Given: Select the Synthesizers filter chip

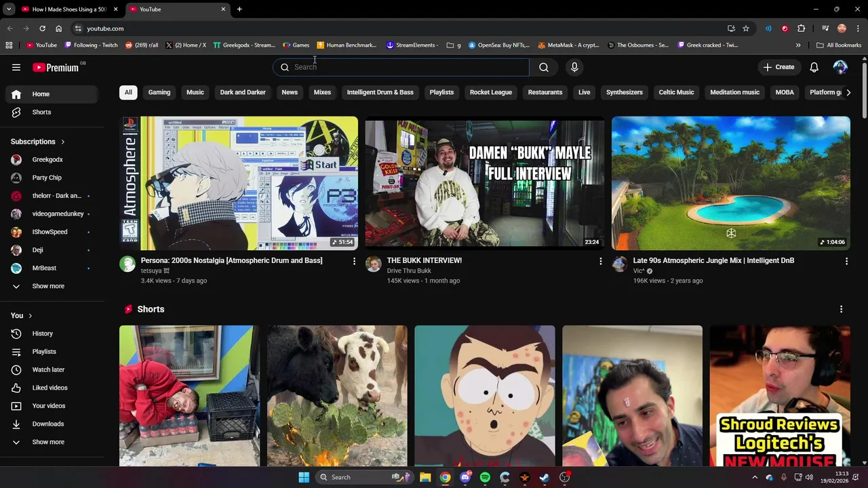Looking at the screenshot, I should coord(625,92).
